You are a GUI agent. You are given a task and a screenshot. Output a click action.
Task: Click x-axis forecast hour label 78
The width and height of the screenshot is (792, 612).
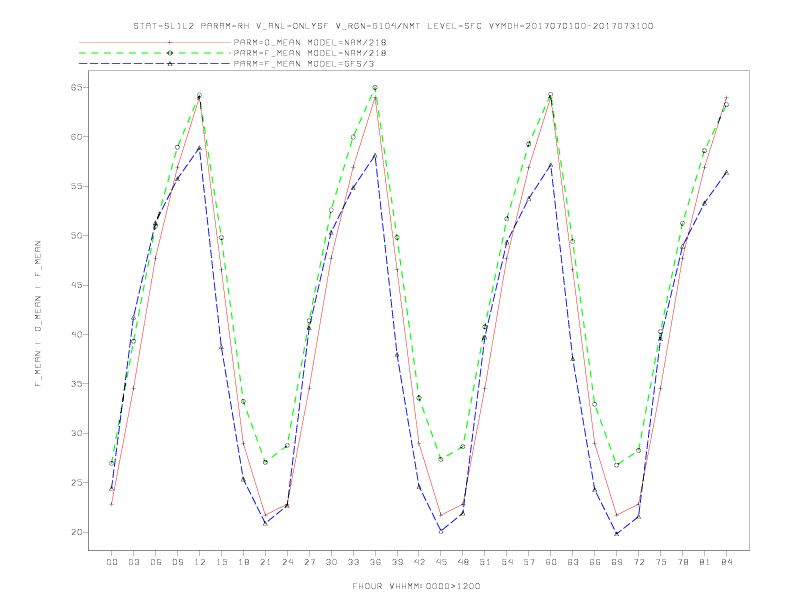coord(682,562)
